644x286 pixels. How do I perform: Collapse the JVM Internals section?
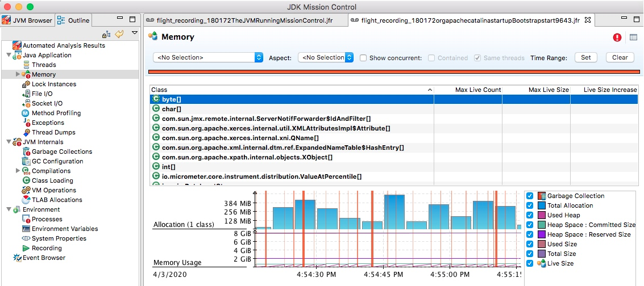(9, 142)
